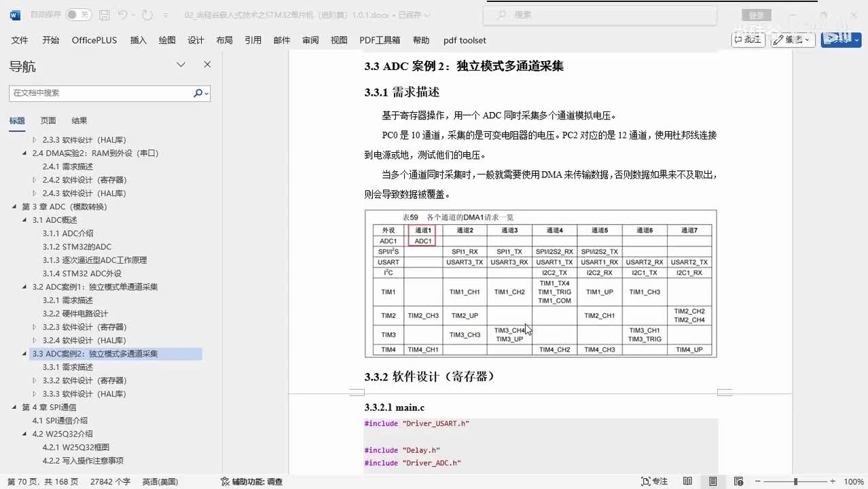Image resolution: width=868 pixels, height=489 pixels.
Task: Close the 导航 navigation pane
Action: point(207,65)
